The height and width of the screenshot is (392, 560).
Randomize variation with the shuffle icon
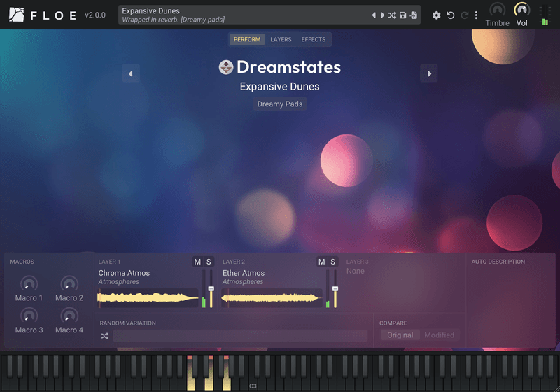tap(104, 336)
